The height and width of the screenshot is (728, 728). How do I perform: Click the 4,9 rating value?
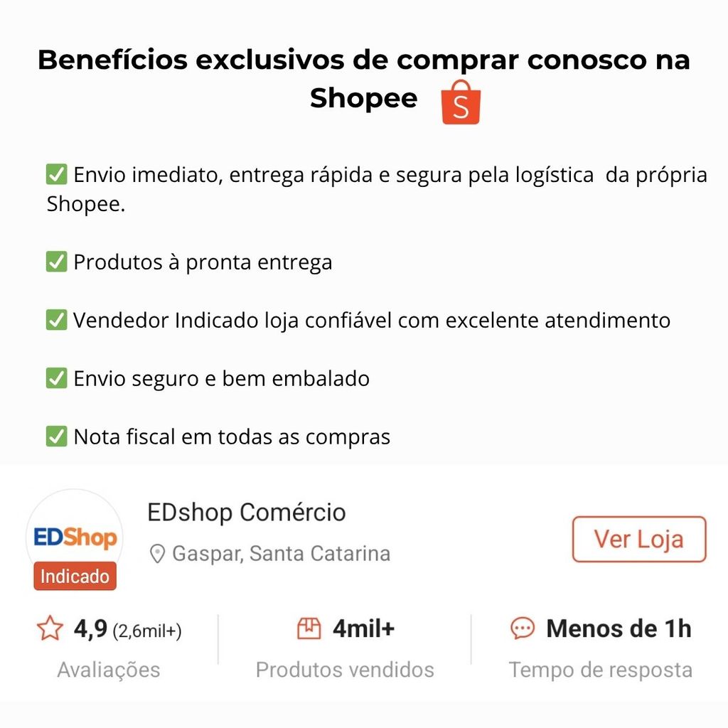(90, 628)
